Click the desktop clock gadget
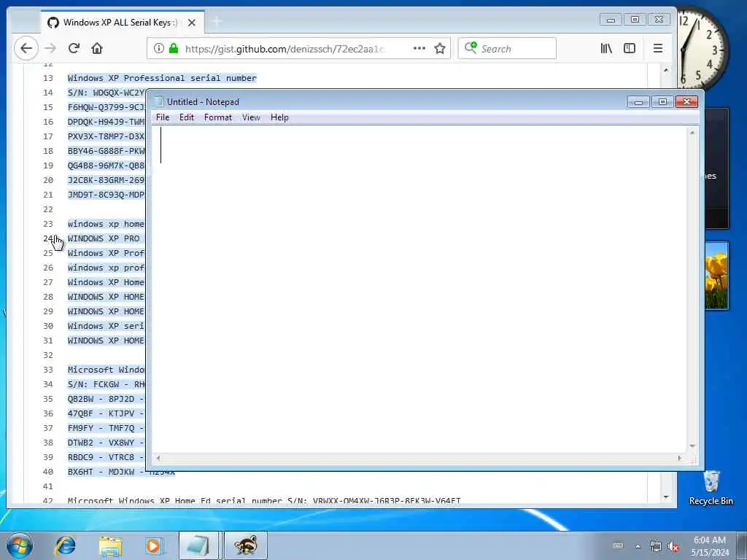The image size is (747, 560). pyautogui.click(x=702, y=48)
